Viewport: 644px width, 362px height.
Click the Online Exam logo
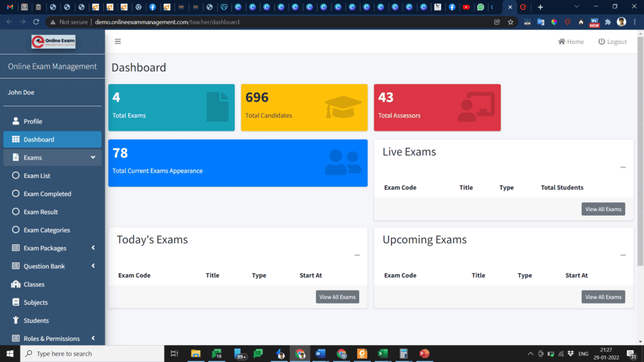[x=52, y=41]
